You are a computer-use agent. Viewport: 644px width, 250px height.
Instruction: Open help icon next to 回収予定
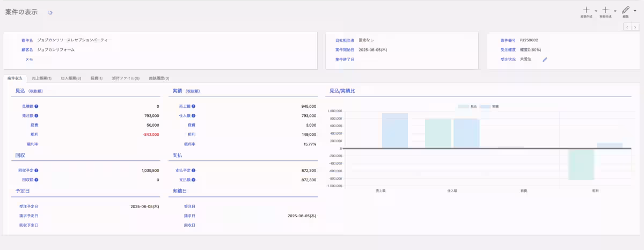click(x=36, y=170)
